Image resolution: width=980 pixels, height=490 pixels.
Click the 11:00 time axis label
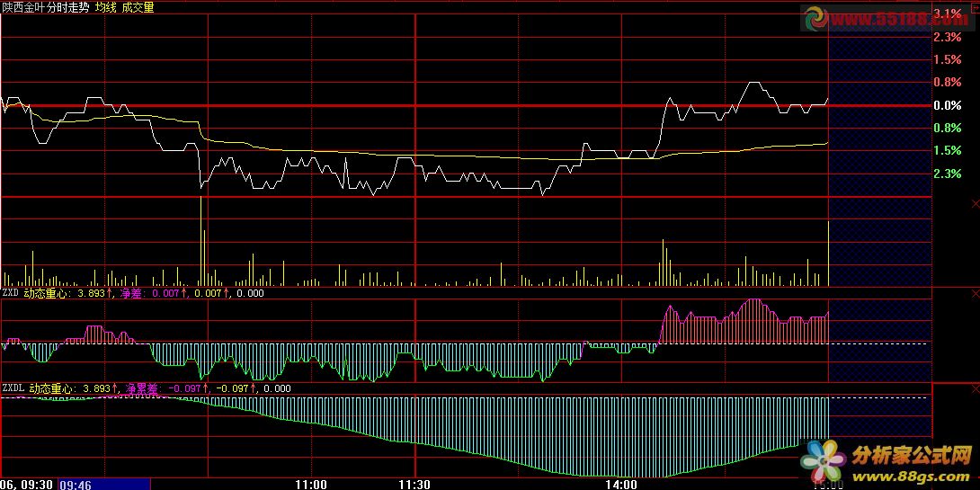[311, 485]
